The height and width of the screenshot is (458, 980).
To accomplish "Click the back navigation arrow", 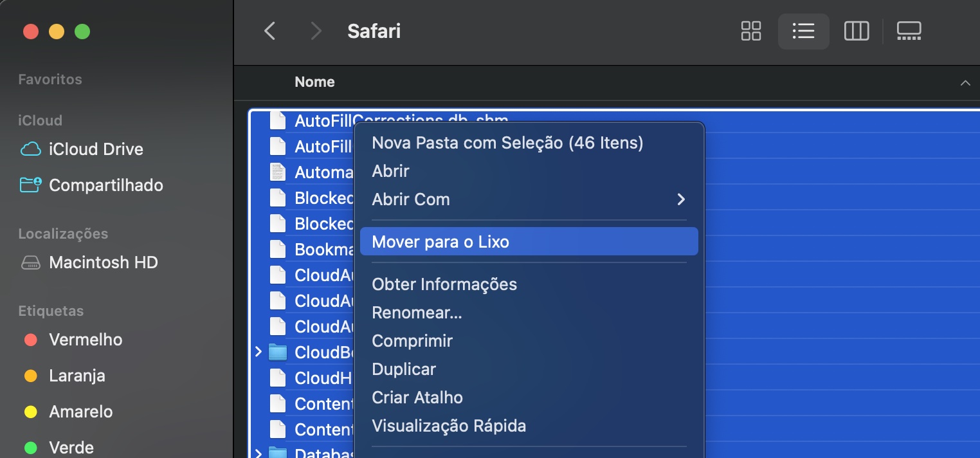I will 269,31.
